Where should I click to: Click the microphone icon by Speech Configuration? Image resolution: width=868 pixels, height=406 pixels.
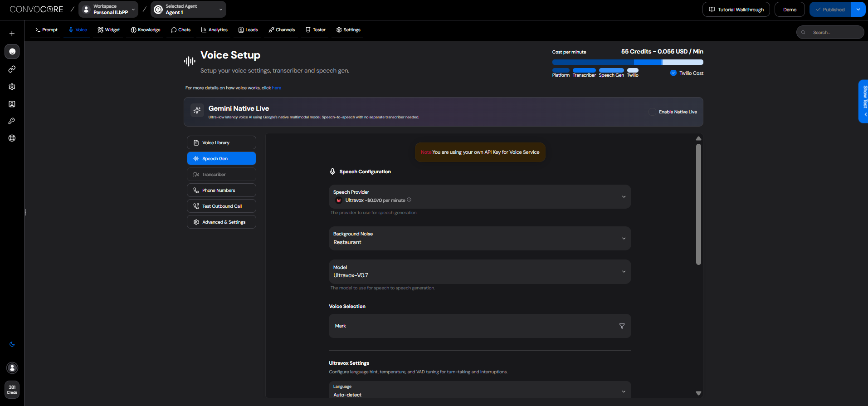pyautogui.click(x=332, y=171)
